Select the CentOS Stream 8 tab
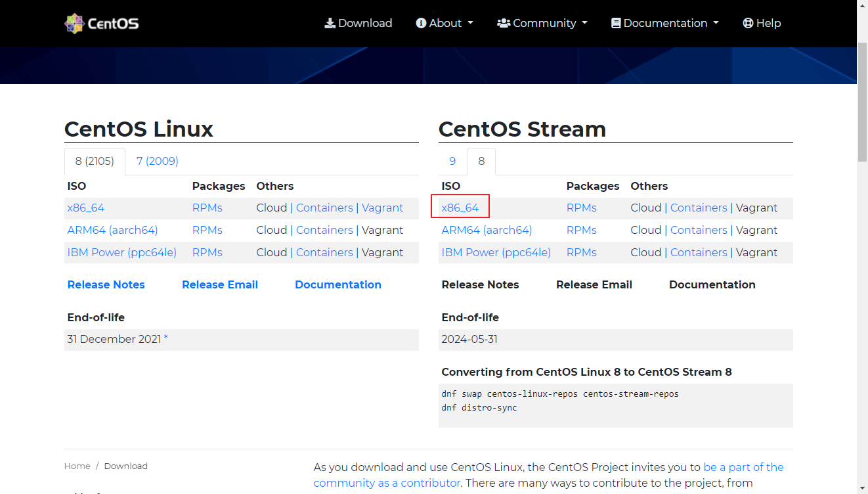This screenshot has height=494, width=868. [481, 161]
